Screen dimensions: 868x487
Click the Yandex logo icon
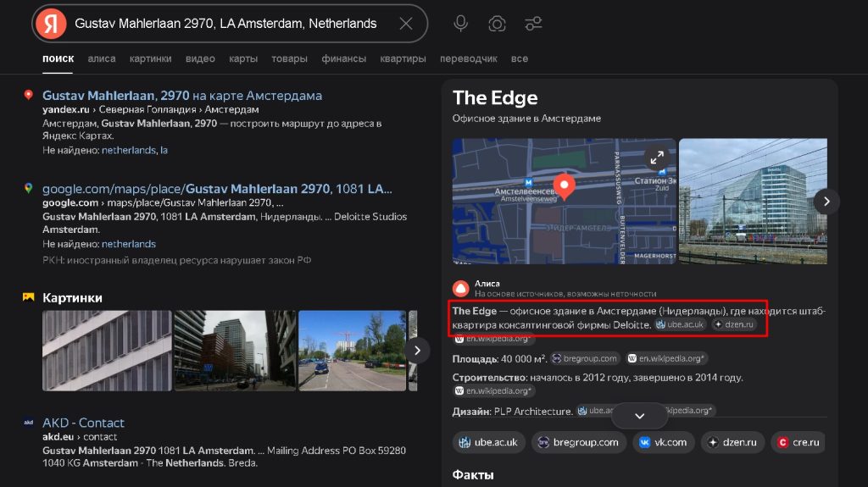(54, 24)
